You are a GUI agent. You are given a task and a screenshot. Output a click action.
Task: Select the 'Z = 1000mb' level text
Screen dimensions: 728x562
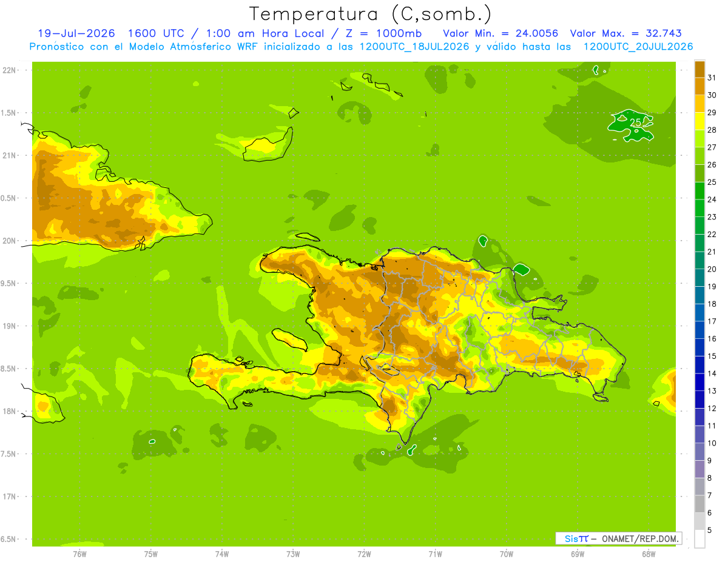click(x=383, y=33)
